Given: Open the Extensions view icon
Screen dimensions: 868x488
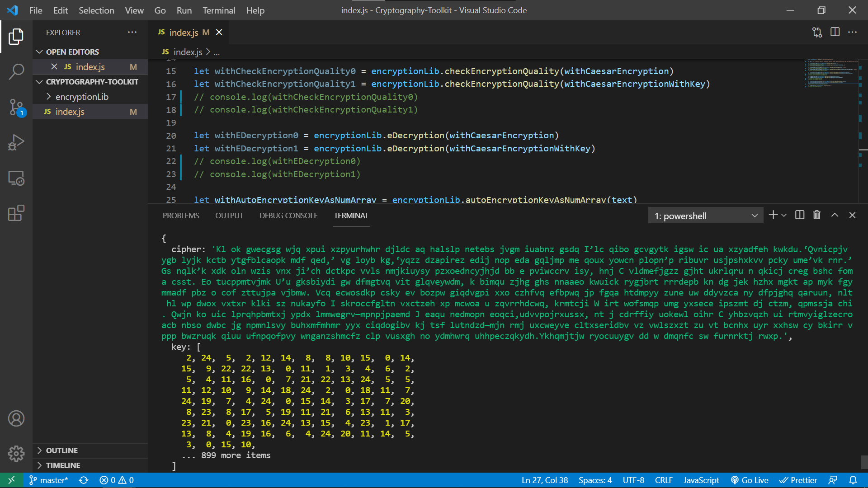Looking at the screenshot, I should [x=16, y=213].
